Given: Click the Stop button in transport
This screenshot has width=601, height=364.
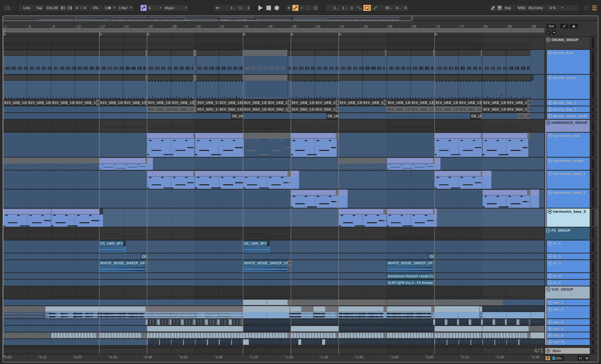Looking at the screenshot, I should pyautogui.click(x=269, y=8).
